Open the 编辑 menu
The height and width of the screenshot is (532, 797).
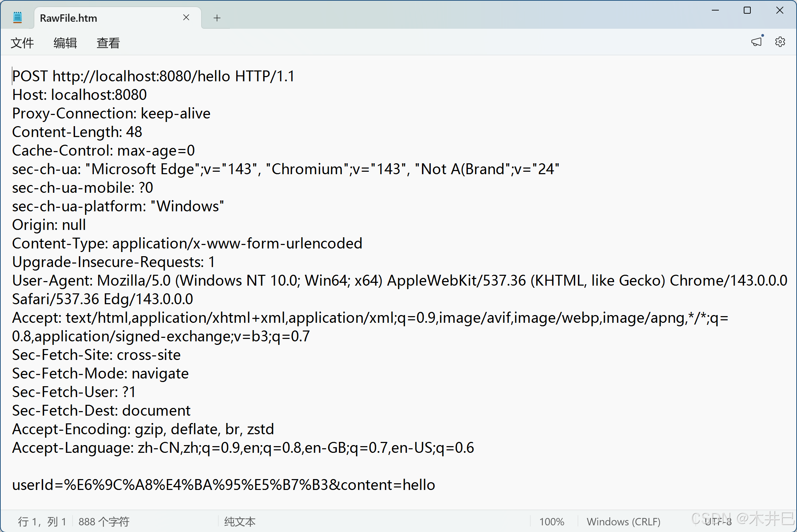pos(65,43)
